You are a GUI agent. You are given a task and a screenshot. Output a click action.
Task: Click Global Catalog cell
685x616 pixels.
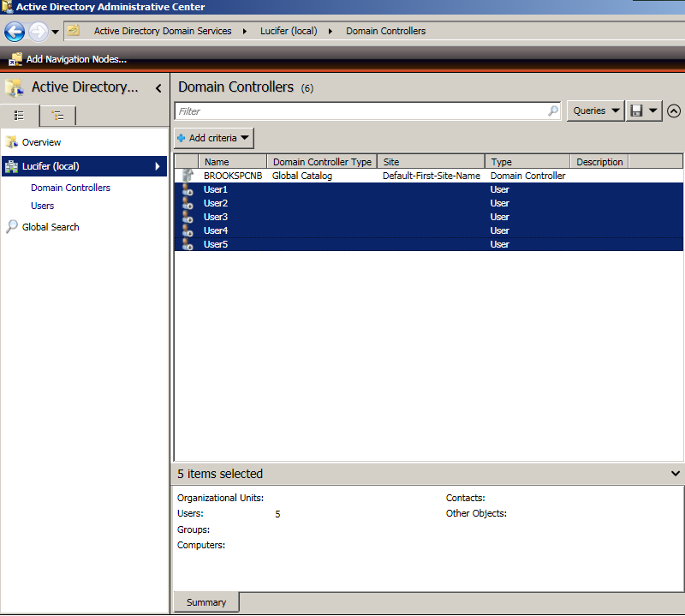tap(302, 176)
